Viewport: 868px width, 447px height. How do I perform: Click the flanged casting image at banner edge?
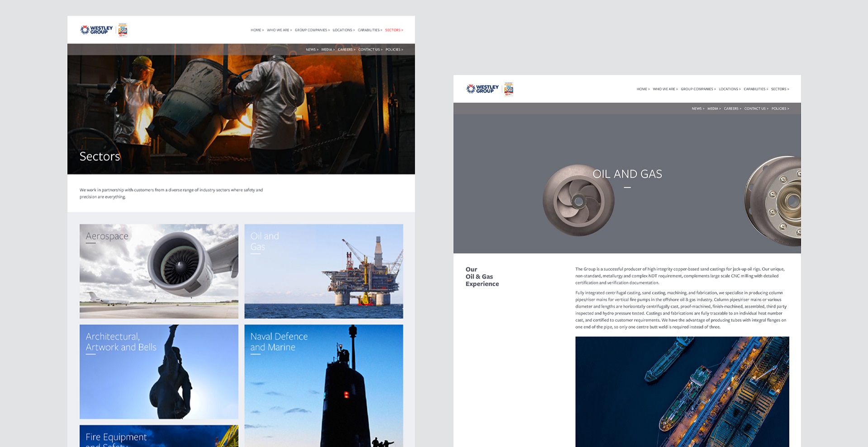(x=773, y=201)
